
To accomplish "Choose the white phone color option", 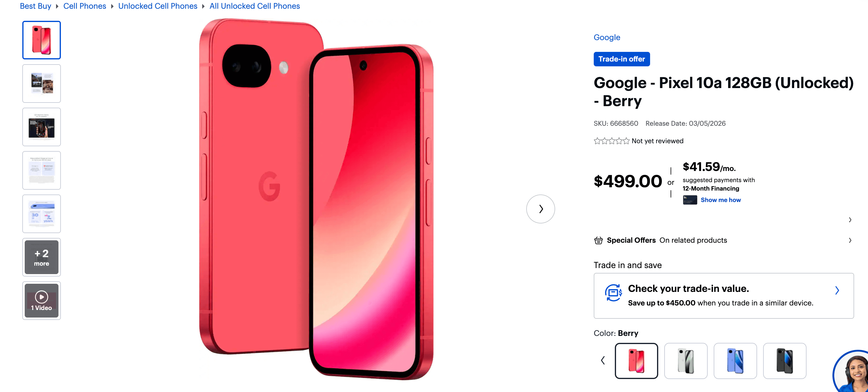I will coord(685,361).
